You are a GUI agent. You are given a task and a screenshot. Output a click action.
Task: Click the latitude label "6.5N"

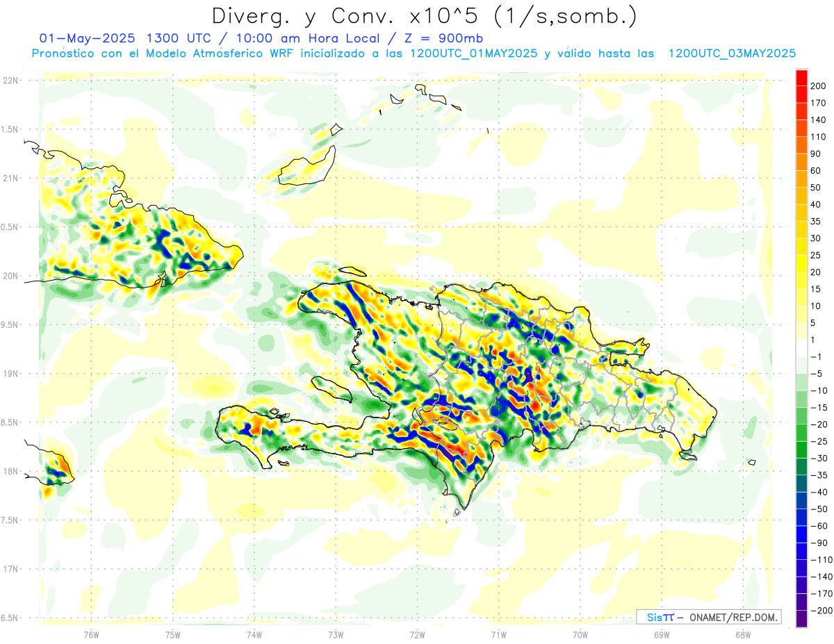pyautogui.click(x=10, y=618)
